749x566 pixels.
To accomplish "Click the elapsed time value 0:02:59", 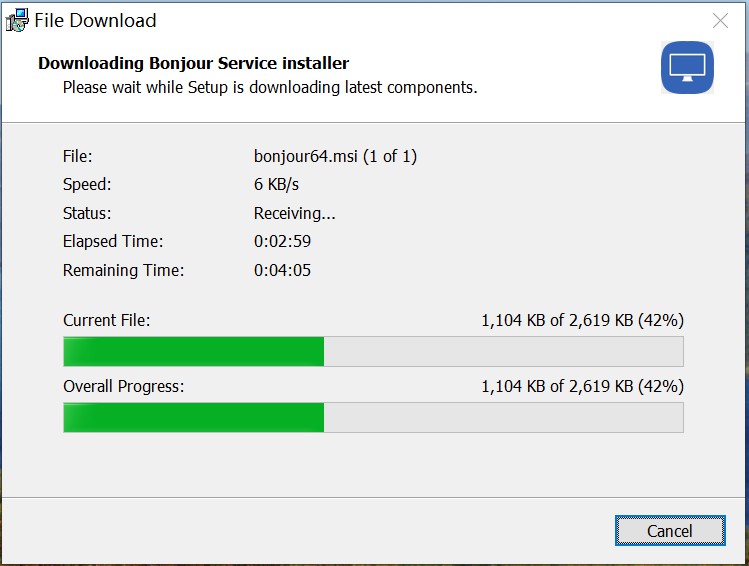I will click(x=282, y=241).
